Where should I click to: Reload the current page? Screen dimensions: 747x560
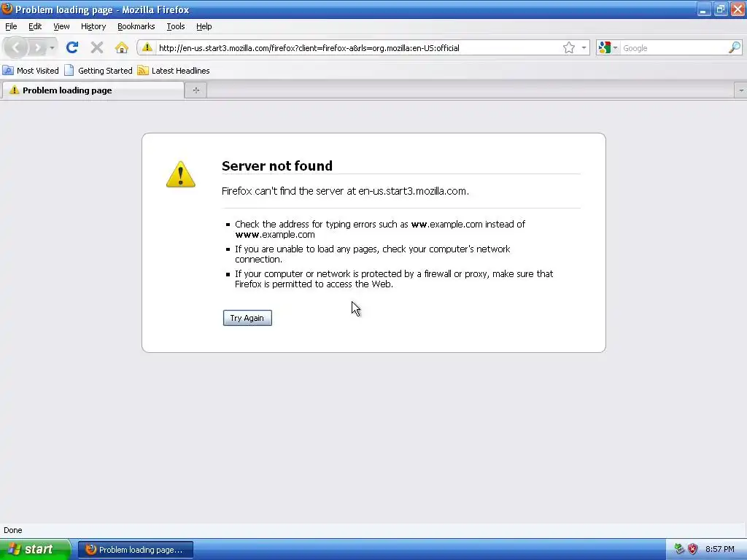tap(72, 47)
